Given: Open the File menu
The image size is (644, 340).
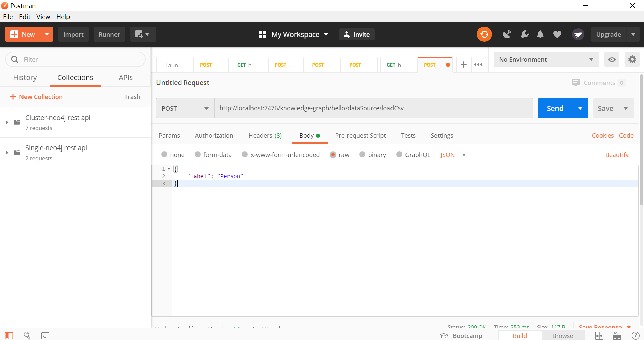Looking at the screenshot, I should tap(8, 17).
